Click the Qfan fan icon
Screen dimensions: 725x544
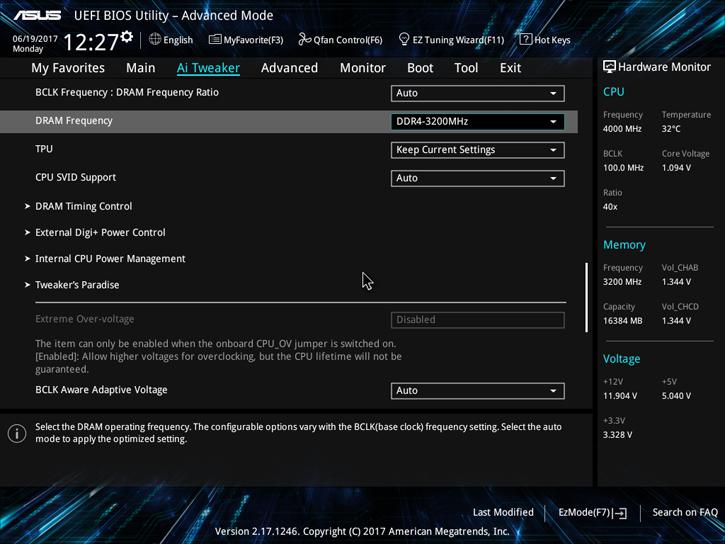click(304, 39)
